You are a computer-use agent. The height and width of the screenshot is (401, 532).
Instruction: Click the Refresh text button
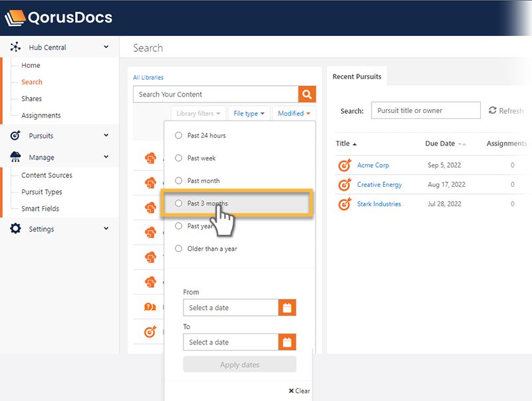click(x=511, y=110)
